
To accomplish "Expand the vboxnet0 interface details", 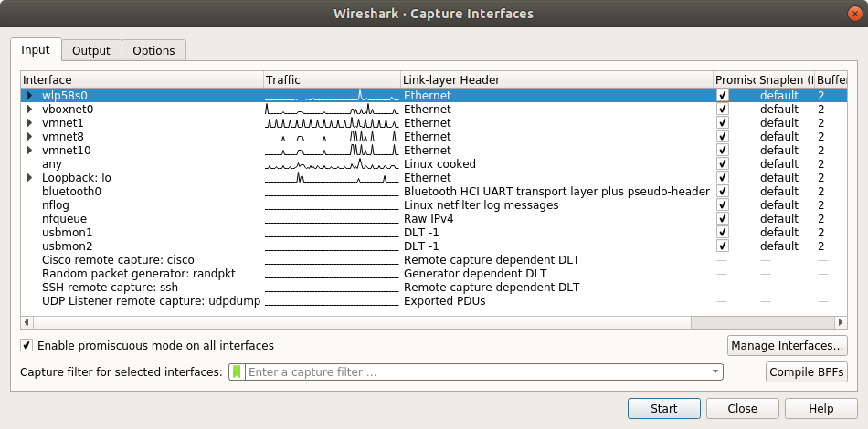I will (x=30, y=109).
